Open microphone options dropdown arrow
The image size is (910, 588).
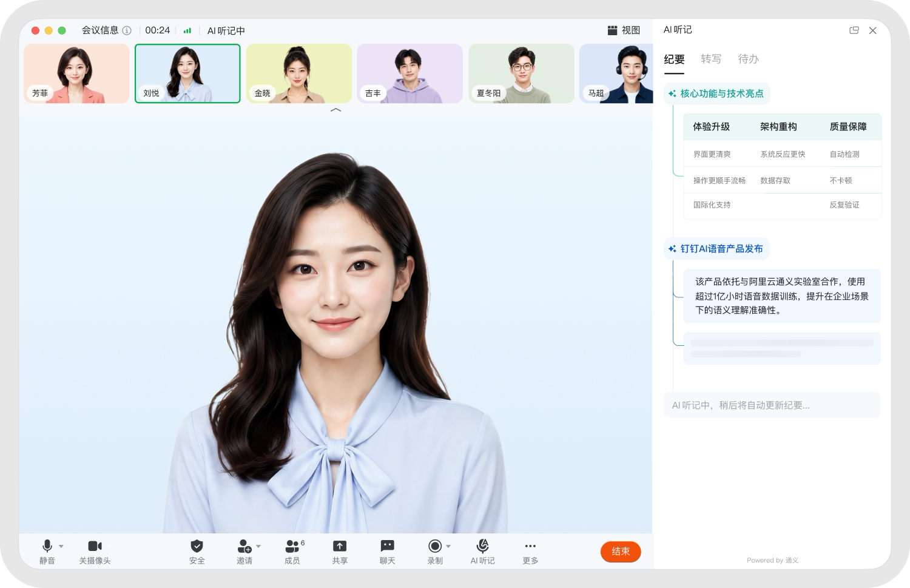pos(61,546)
